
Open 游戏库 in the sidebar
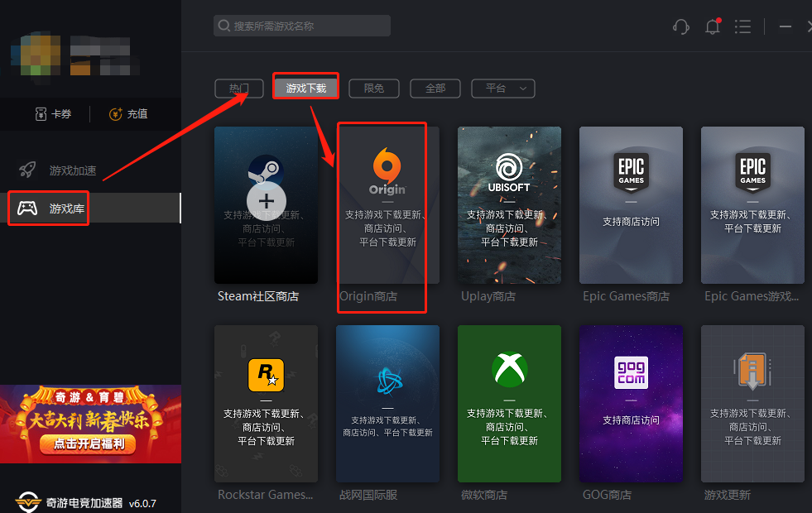90,209
